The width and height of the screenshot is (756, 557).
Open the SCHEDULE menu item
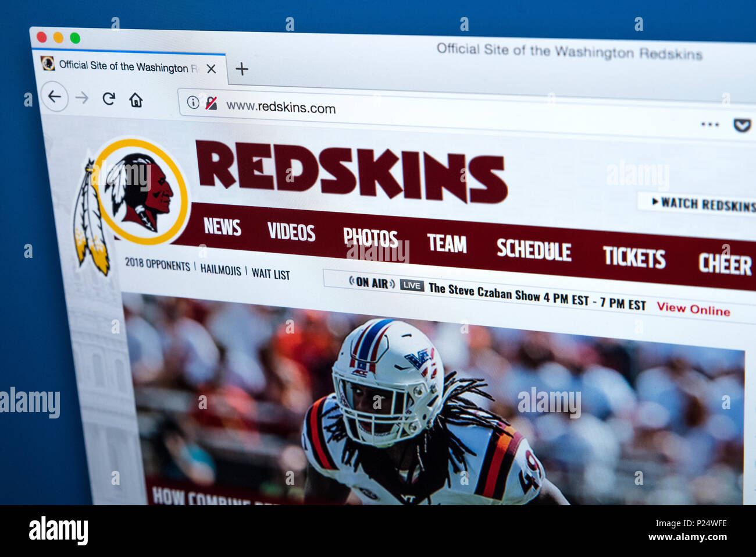pos(534,250)
